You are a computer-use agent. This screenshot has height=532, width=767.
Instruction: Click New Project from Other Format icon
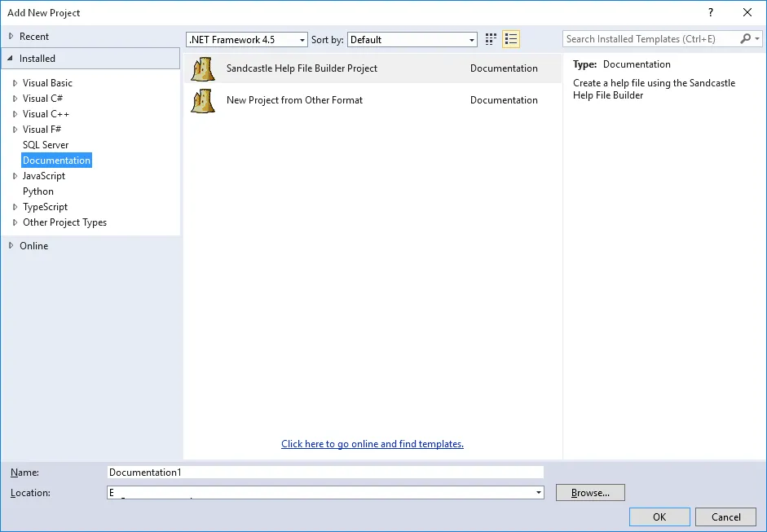(x=202, y=100)
